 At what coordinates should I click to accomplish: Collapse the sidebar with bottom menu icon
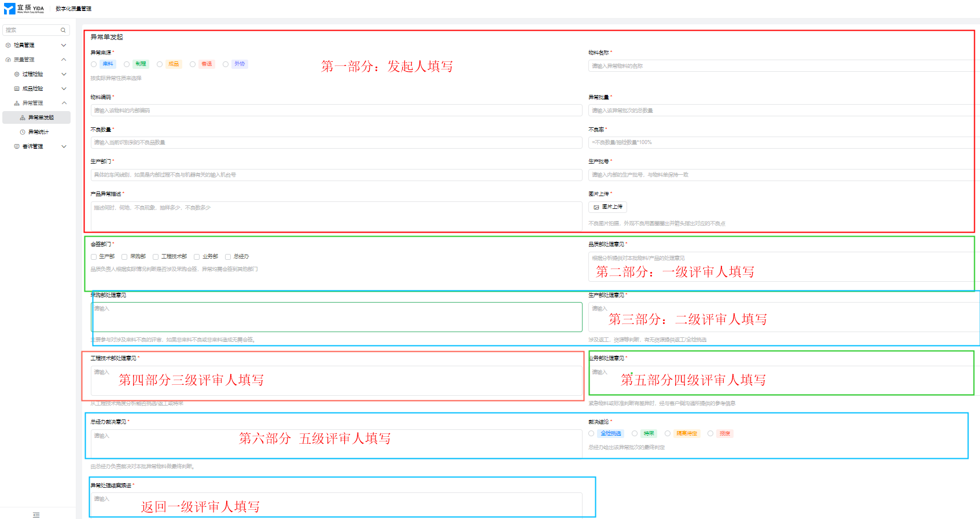pyautogui.click(x=36, y=515)
